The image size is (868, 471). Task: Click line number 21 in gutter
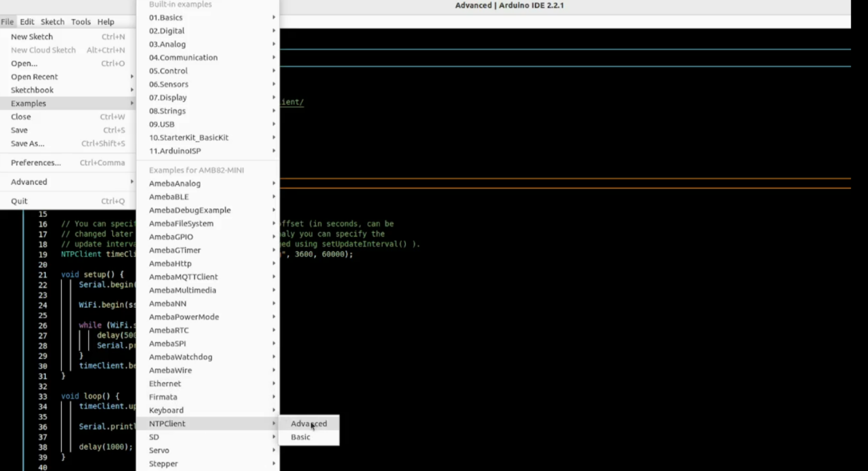tap(43, 275)
